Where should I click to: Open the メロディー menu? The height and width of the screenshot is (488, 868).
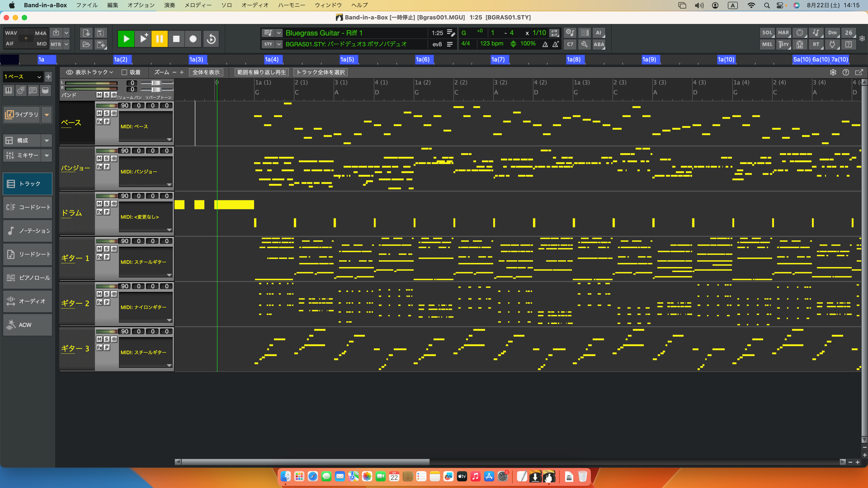[x=198, y=5]
